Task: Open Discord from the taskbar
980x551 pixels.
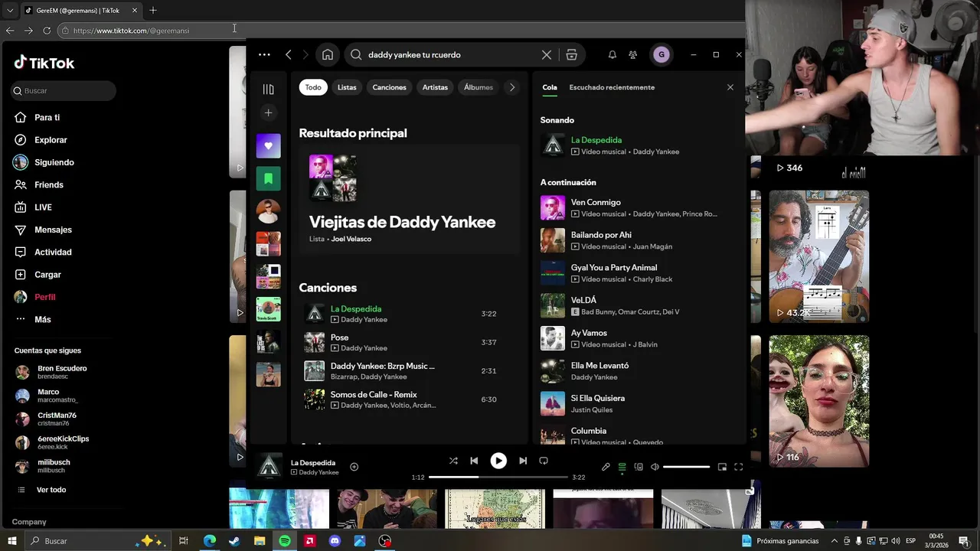Action: pos(335,541)
